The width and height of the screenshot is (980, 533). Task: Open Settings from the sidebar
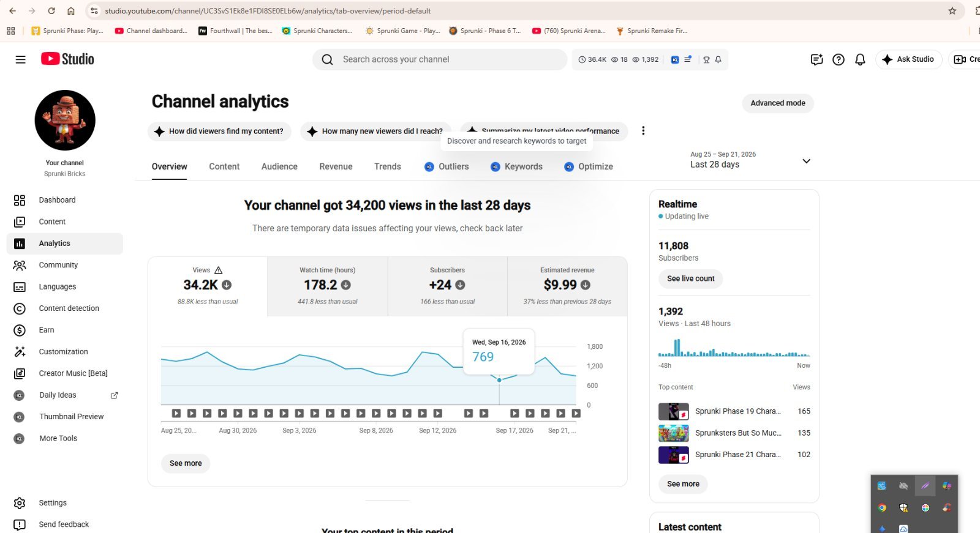coord(64,503)
